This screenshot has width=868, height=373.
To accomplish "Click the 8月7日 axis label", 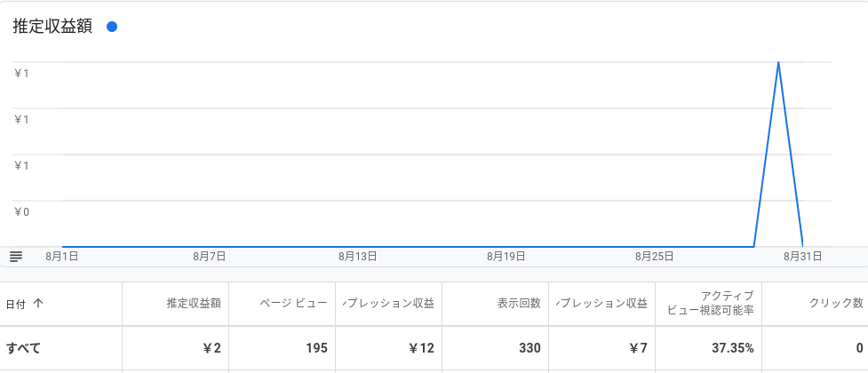I will point(210,257).
